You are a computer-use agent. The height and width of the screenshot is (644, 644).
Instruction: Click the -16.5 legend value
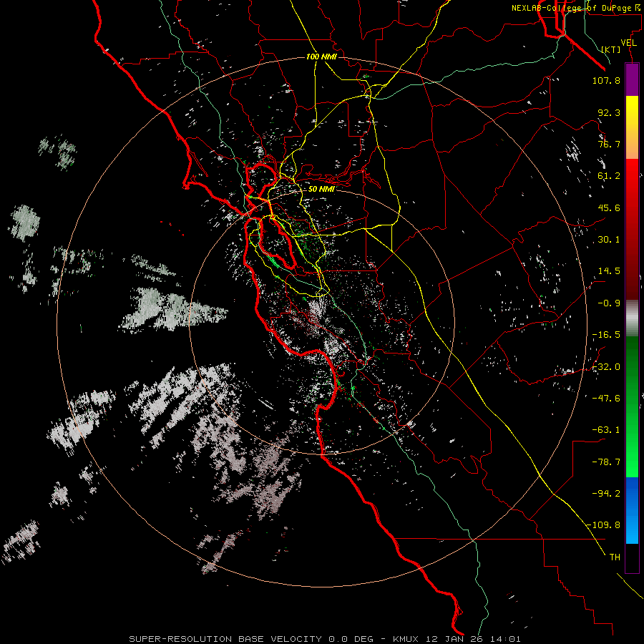(606, 335)
